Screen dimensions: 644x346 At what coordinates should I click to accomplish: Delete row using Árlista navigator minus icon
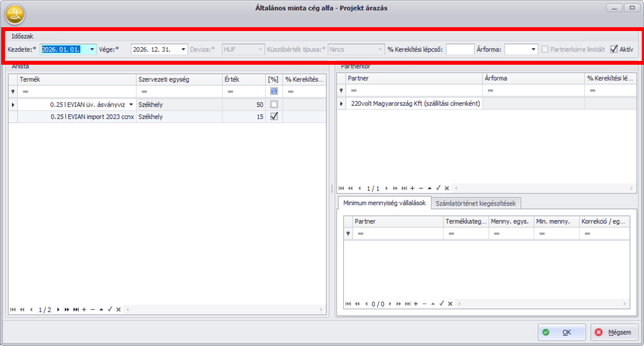93,310
